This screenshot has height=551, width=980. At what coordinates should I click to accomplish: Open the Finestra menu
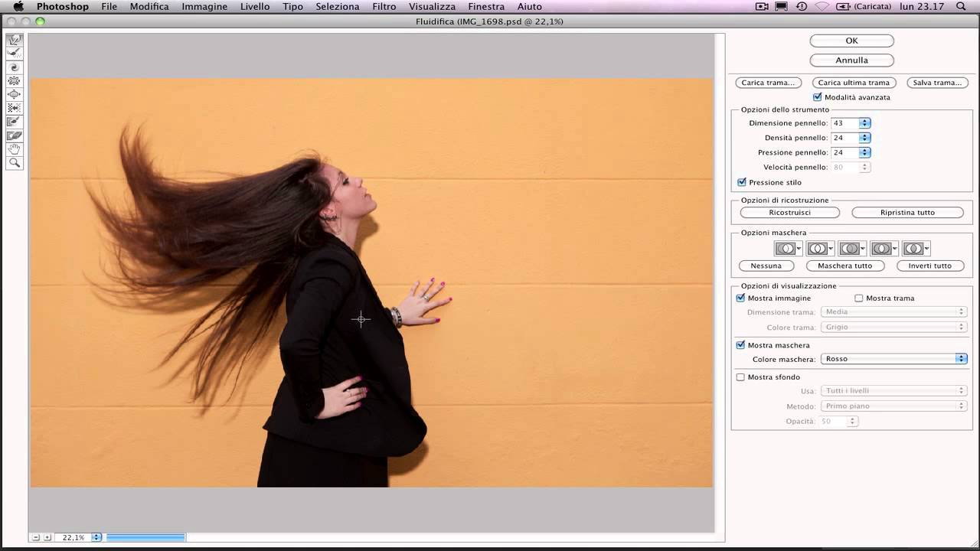[486, 6]
